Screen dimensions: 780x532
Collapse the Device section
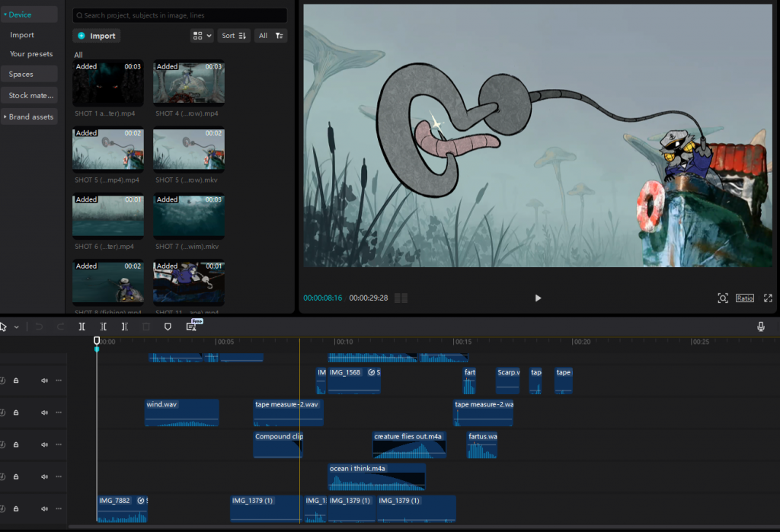coord(5,15)
